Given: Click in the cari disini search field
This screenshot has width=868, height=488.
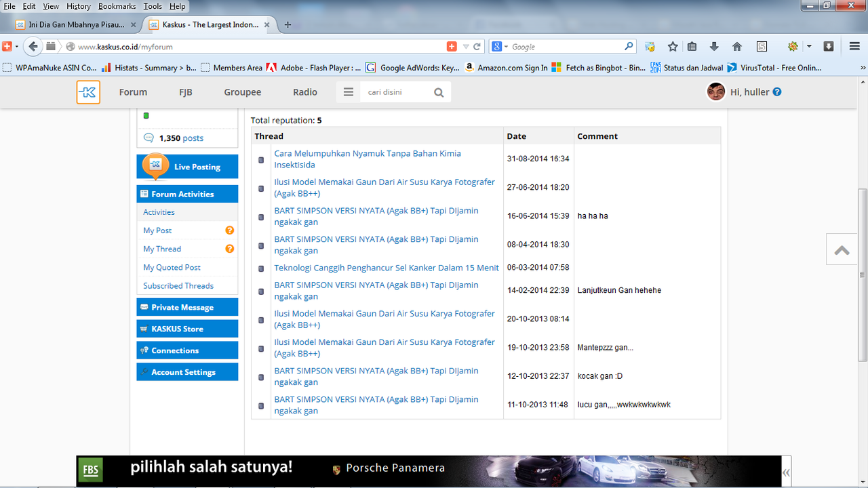Looking at the screenshot, I should point(395,92).
